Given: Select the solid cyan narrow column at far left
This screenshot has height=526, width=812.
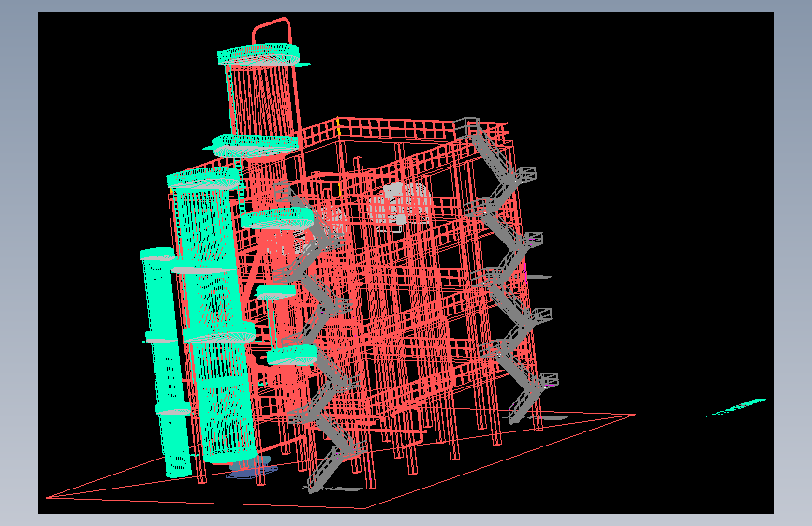Looking at the screenshot, I should 166,362.
